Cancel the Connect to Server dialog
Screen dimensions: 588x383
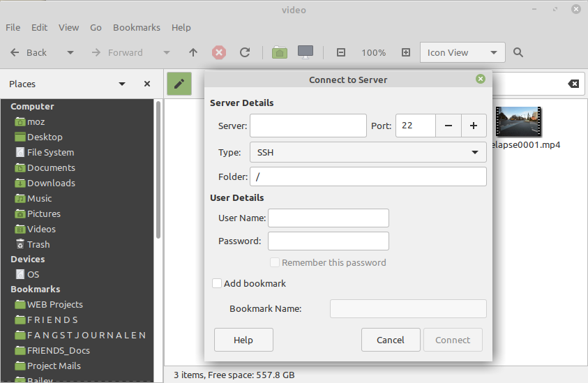coord(391,340)
